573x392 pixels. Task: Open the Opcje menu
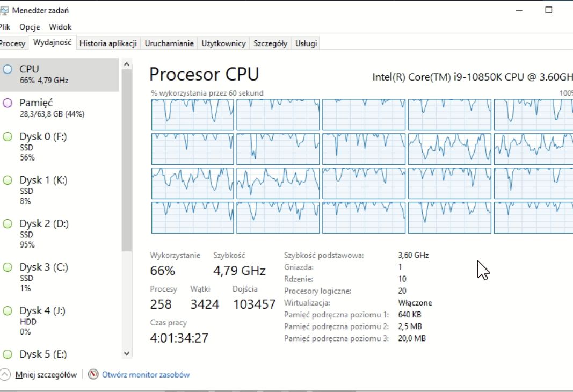click(30, 27)
